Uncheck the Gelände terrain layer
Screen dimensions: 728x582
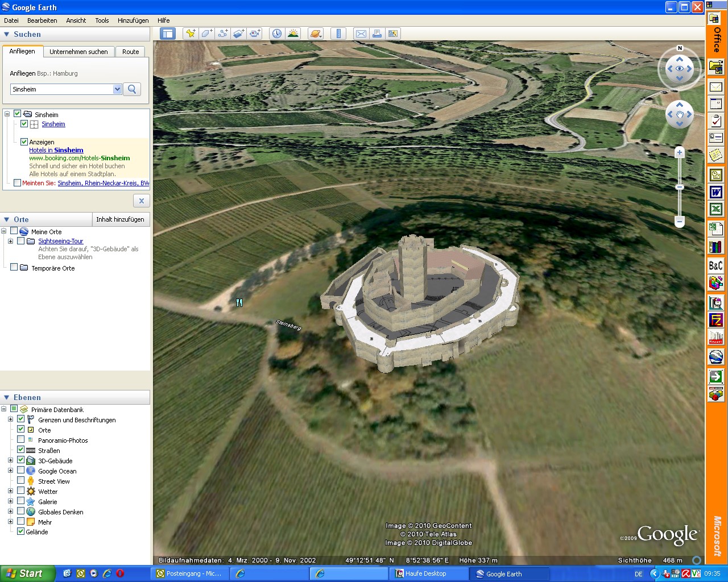(20, 531)
